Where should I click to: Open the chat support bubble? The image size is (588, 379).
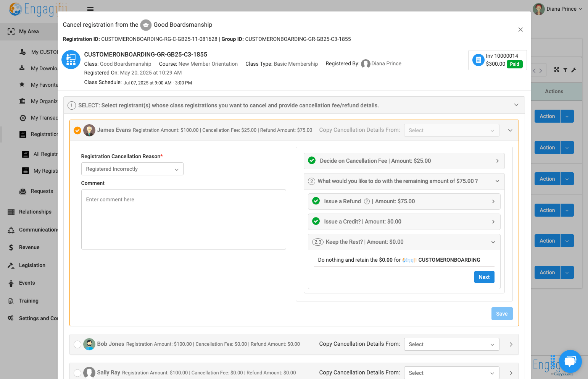click(570, 361)
